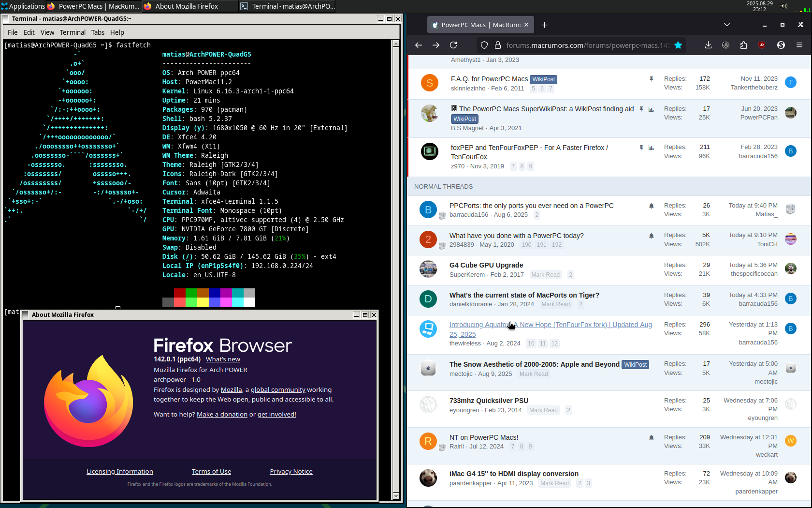Open the Applications menu in the top panel

(23, 6)
